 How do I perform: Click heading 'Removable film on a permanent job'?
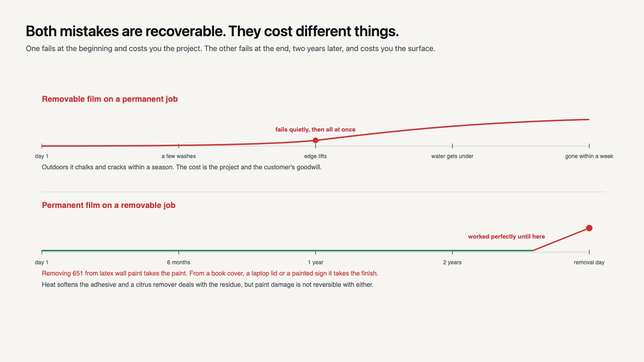(x=110, y=99)
